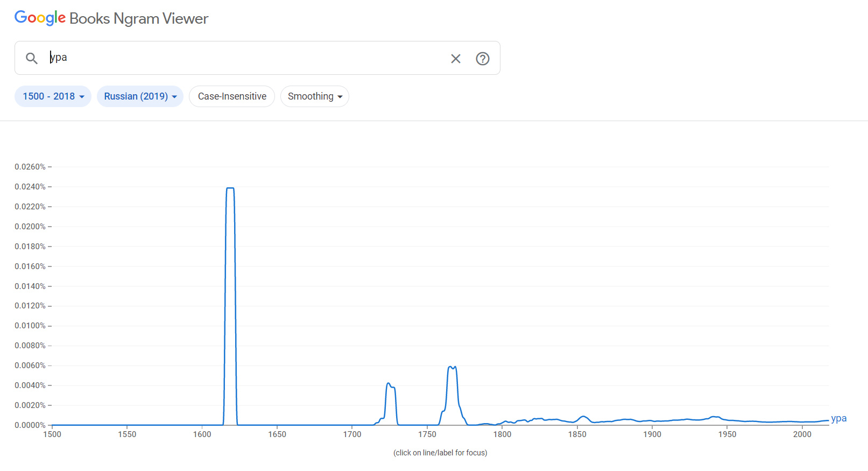Image resolution: width=868 pixels, height=471 pixels.
Task: Click the chart peak near 1767
Action: click(x=451, y=367)
